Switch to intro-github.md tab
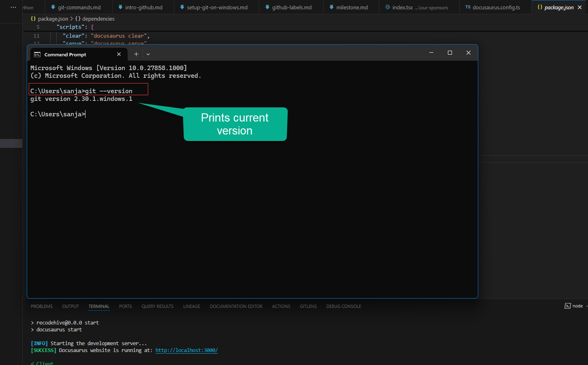Image resolution: width=588 pixels, height=365 pixels. click(x=143, y=7)
